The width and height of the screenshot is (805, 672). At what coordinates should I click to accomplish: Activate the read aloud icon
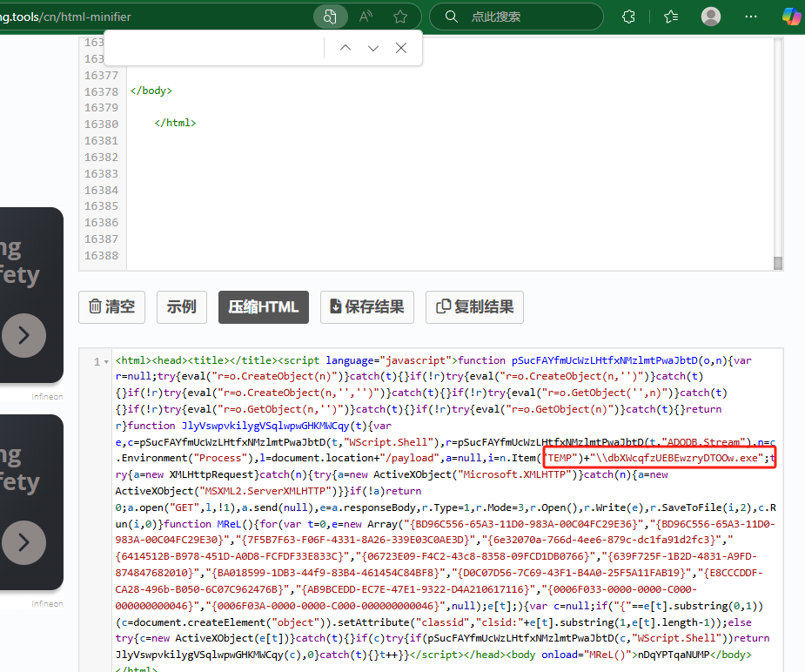366,17
